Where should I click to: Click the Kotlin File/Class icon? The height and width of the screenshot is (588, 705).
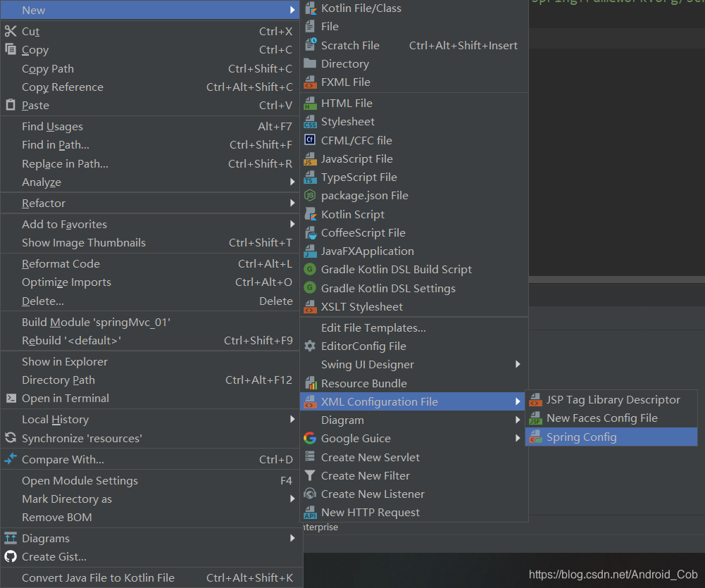click(x=310, y=8)
